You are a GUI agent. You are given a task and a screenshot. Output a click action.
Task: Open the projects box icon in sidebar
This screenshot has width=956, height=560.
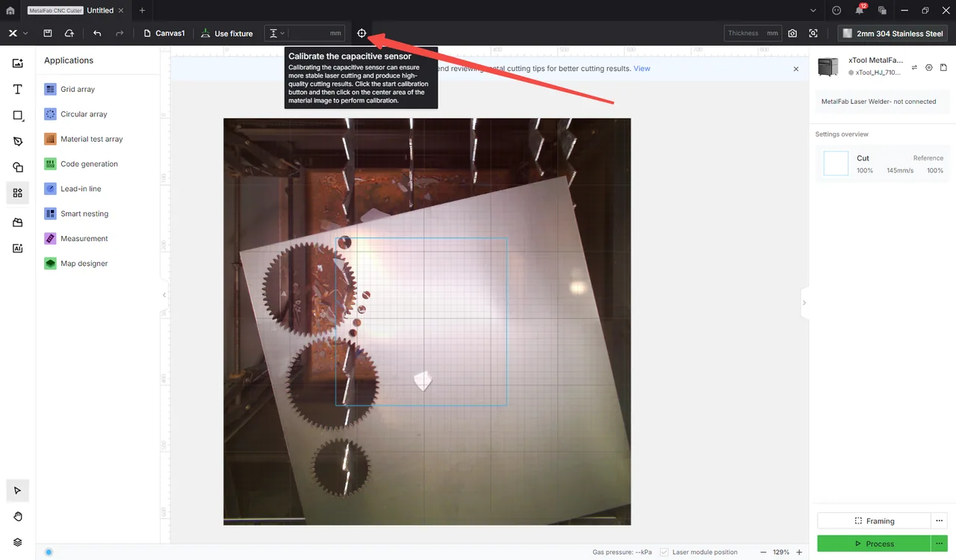click(x=18, y=223)
